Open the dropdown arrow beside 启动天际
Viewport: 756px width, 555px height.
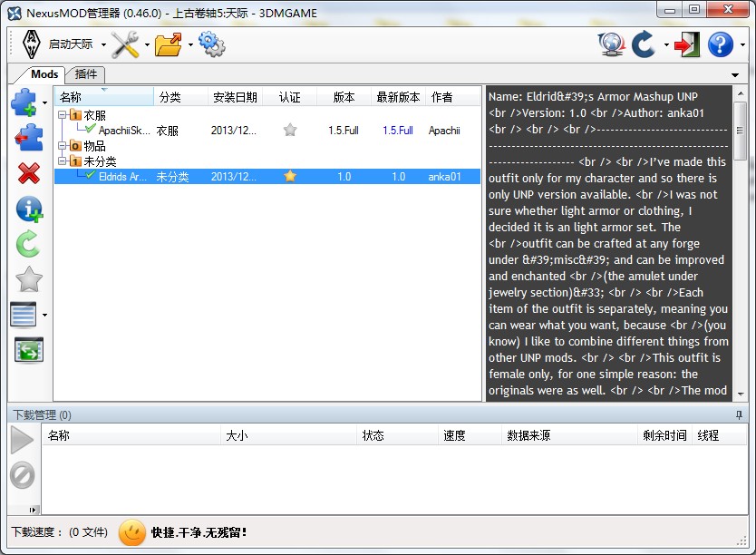pos(103,44)
